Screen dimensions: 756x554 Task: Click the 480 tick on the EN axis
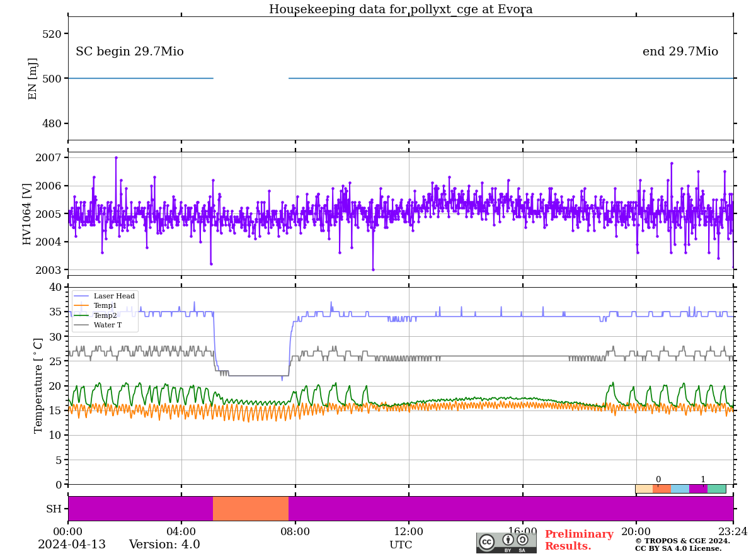pos(53,123)
